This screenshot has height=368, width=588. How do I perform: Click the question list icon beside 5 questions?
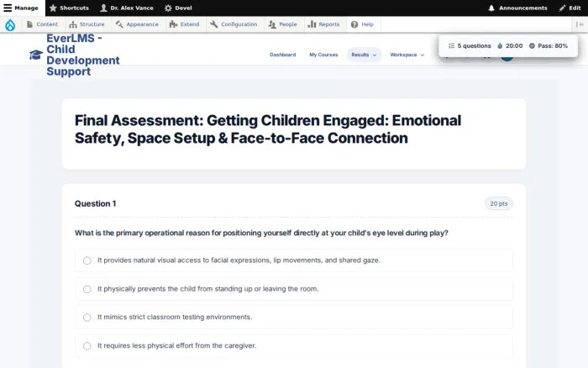tap(452, 45)
